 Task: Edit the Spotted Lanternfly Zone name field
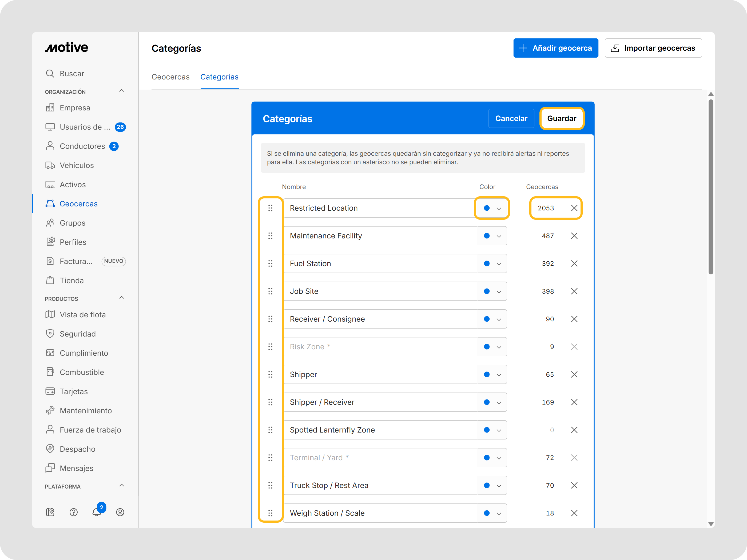[x=380, y=430]
